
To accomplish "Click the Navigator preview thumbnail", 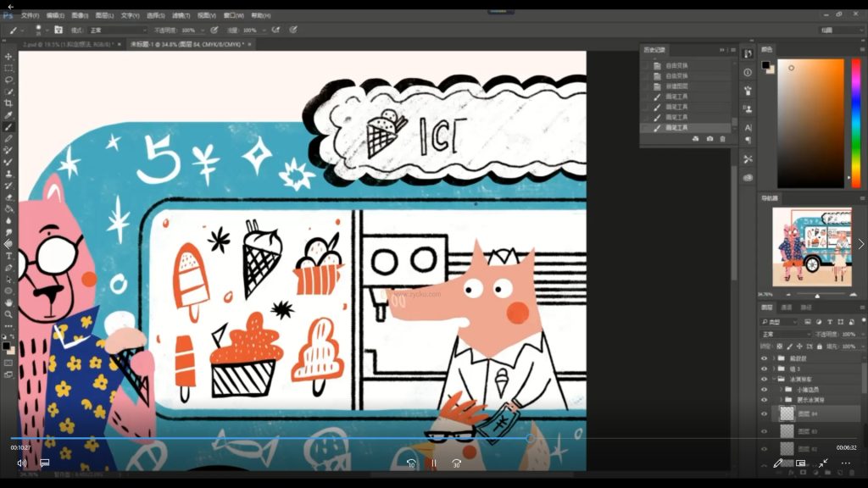I will tap(811, 245).
